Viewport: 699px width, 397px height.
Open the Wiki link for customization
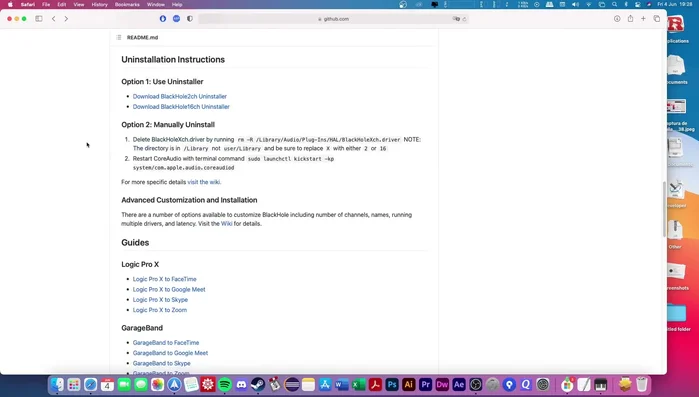(226, 224)
